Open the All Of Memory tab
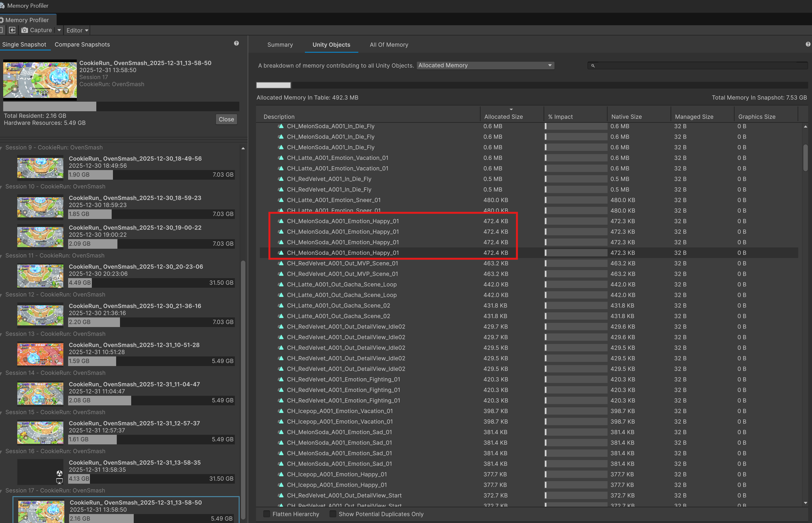Viewport: 812px width, 523px height. [389, 45]
